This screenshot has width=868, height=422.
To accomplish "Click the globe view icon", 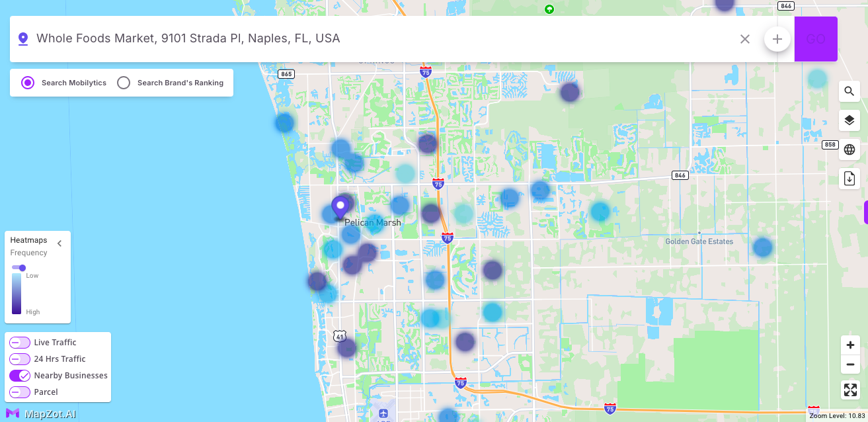I will pos(849,149).
